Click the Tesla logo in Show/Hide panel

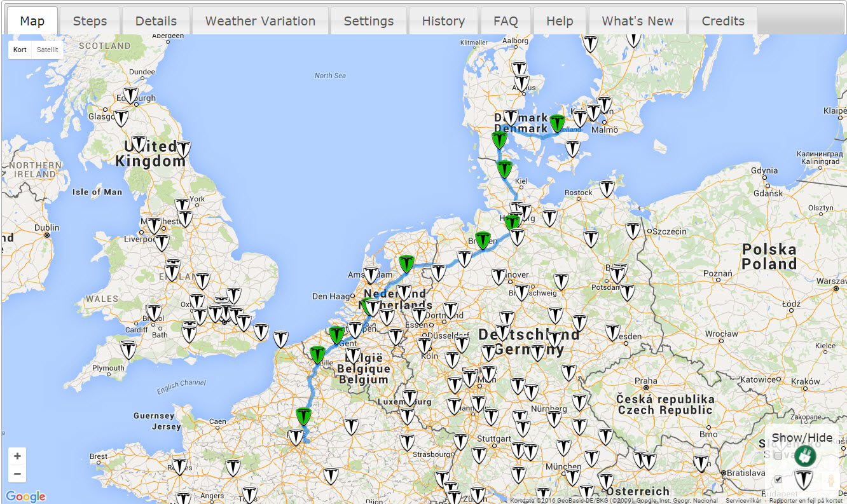click(804, 479)
